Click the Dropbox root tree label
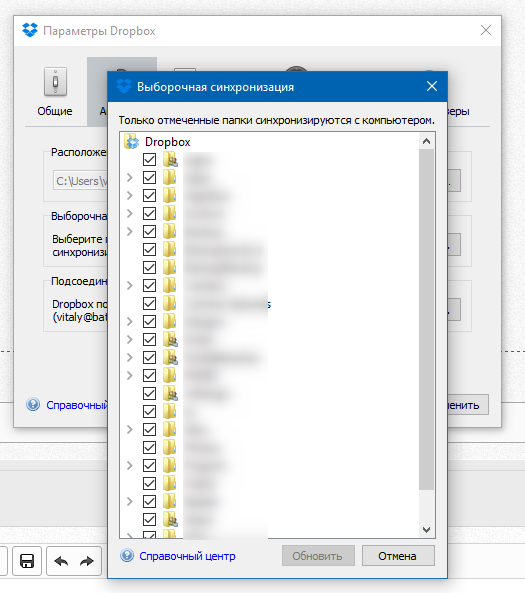This screenshot has width=525, height=593. tap(168, 142)
